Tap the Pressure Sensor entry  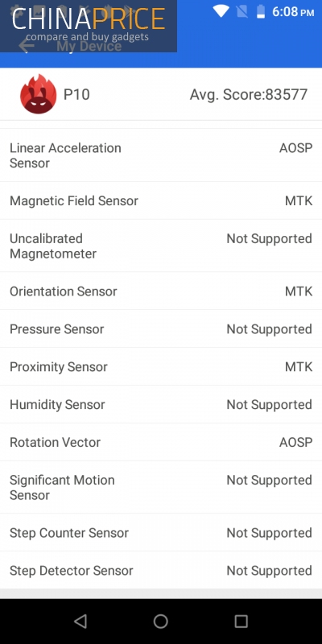(x=161, y=329)
